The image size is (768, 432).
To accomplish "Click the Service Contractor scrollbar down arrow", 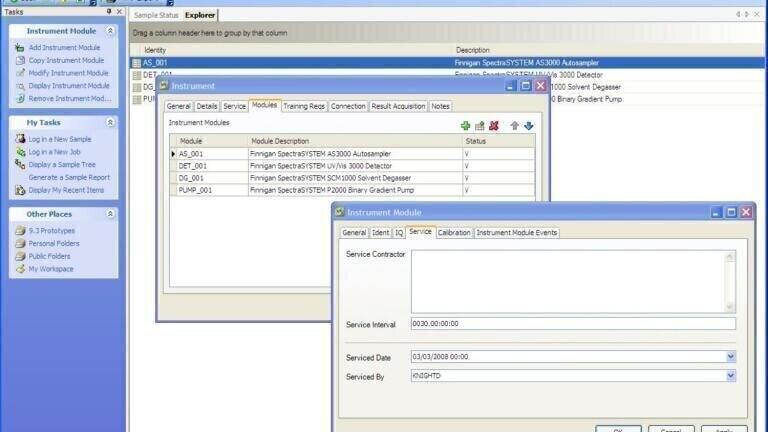I will click(730, 307).
